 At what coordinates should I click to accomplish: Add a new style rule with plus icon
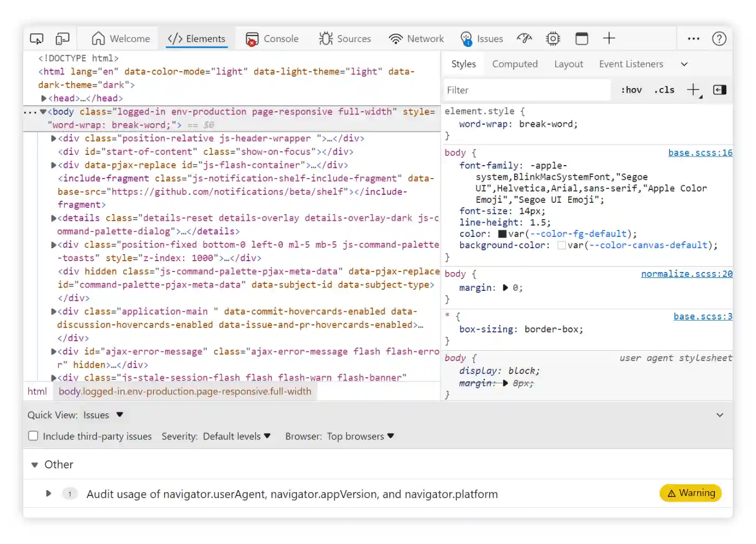click(x=693, y=90)
